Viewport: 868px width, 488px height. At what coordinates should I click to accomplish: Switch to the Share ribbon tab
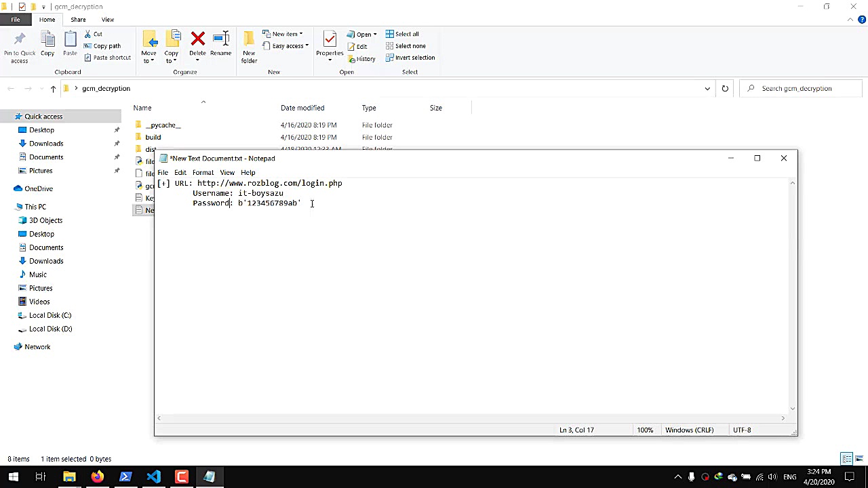[x=78, y=20]
